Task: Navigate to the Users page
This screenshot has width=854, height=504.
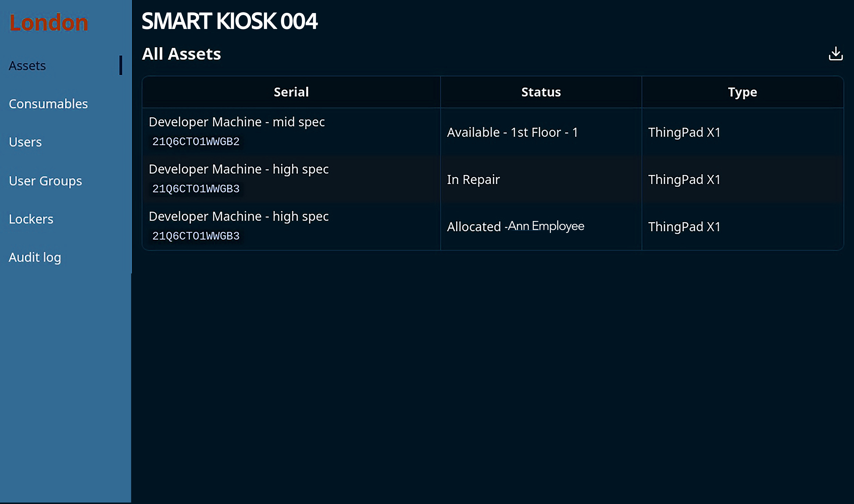Action: pos(25,142)
